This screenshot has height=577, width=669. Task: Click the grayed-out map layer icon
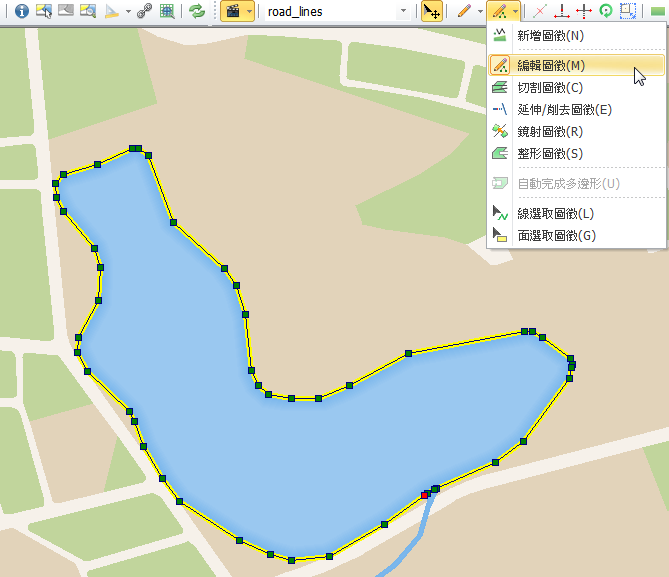[66, 10]
